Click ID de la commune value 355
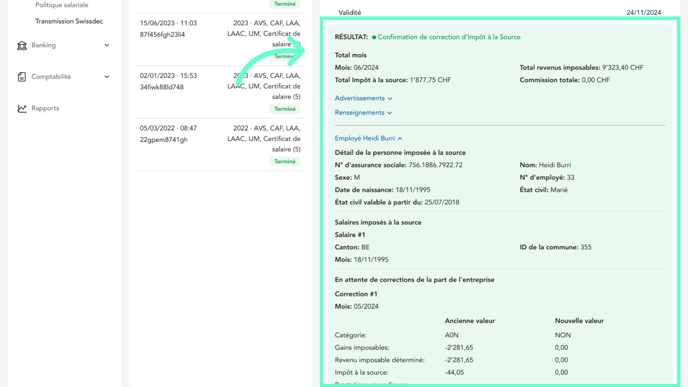 [x=586, y=247]
